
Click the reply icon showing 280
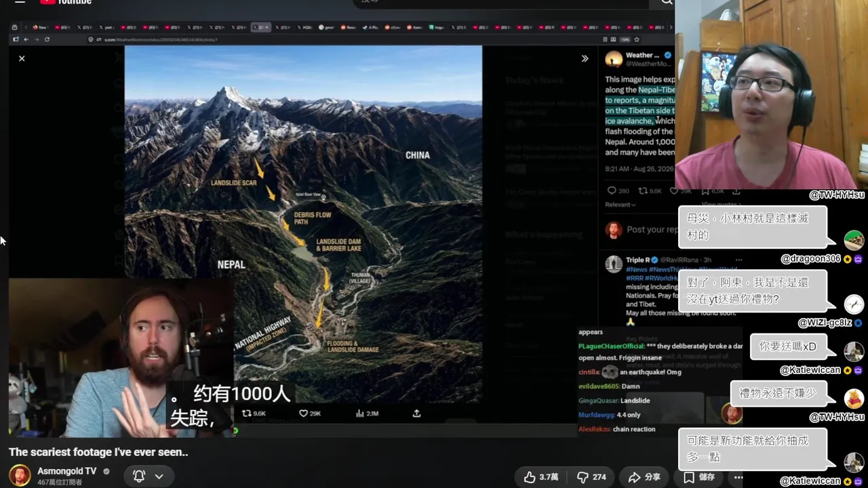pos(612,191)
